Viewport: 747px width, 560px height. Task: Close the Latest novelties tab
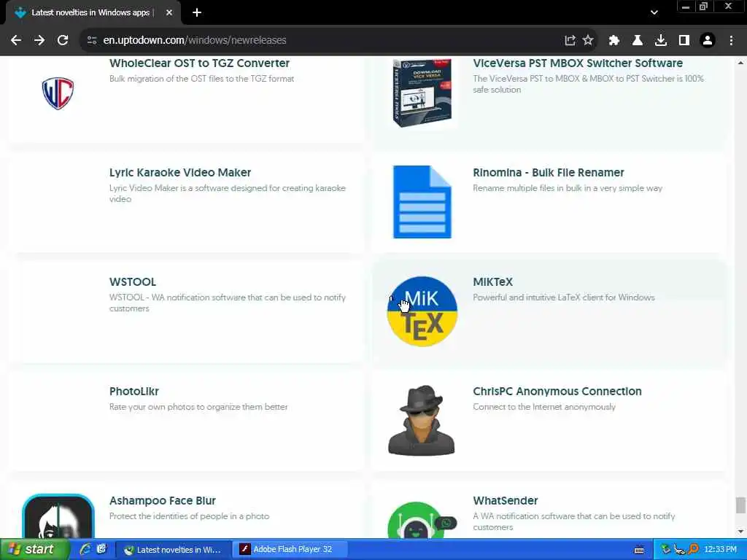169,12
